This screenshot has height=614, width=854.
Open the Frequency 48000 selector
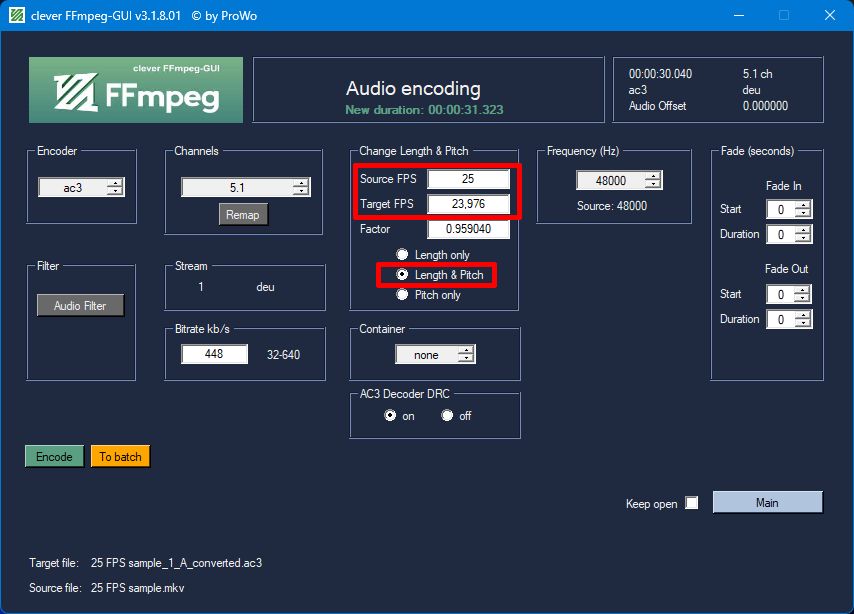(619, 180)
